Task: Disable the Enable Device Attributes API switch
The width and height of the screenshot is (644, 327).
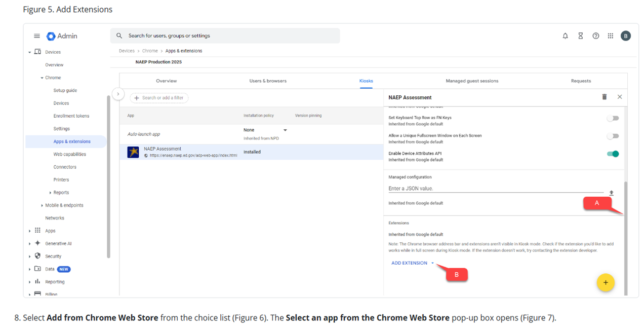Action: pyautogui.click(x=613, y=154)
